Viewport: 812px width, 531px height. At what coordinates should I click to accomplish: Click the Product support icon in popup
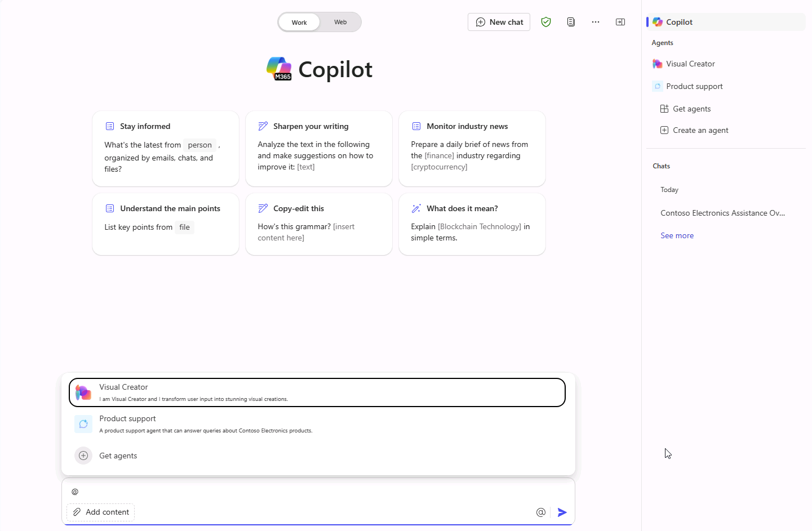tap(83, 424)
